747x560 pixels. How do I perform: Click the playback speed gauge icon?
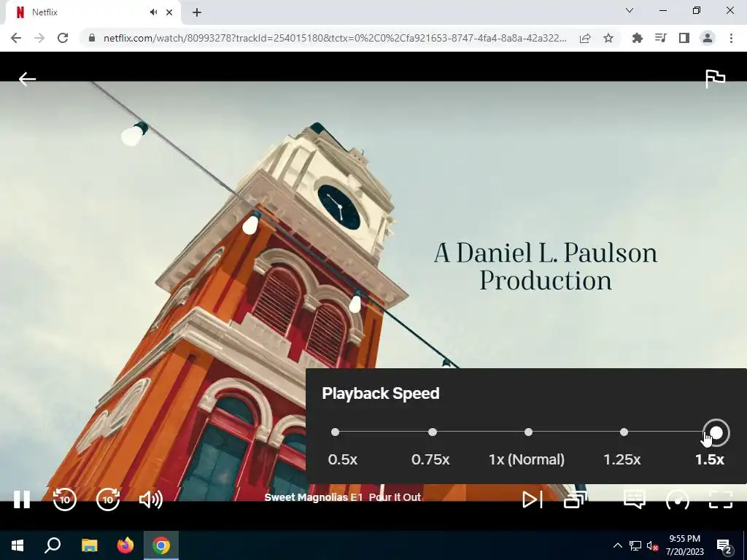(678, 499)
